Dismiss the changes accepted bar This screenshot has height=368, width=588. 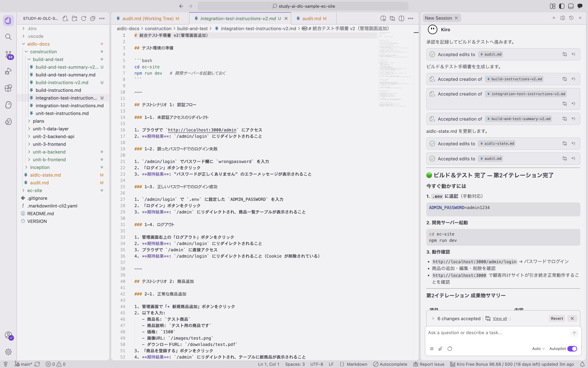pyautogui.click(x=572, y=318)
